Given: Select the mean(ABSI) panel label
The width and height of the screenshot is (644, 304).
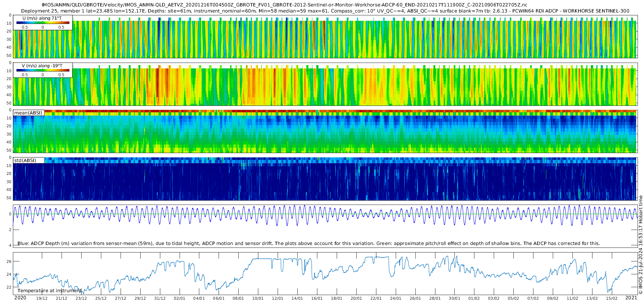Looking at the screenshot, I should click(x=28, y=113).
